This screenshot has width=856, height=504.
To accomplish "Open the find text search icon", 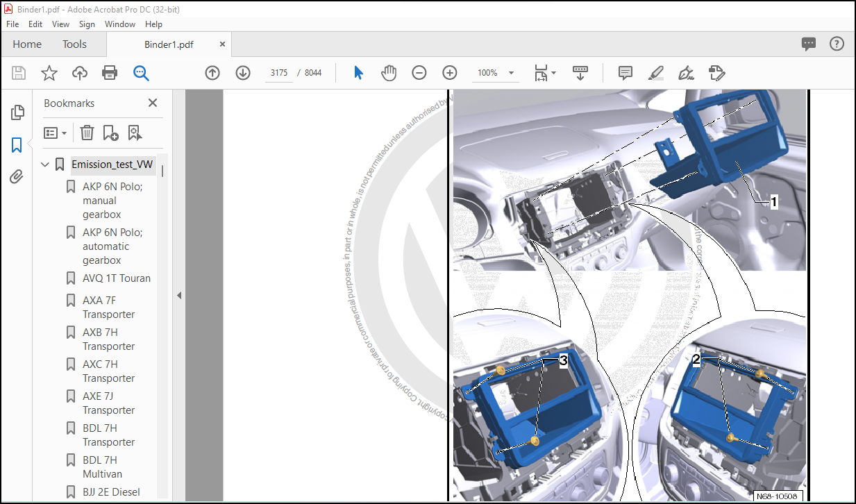I will point(142,73).
